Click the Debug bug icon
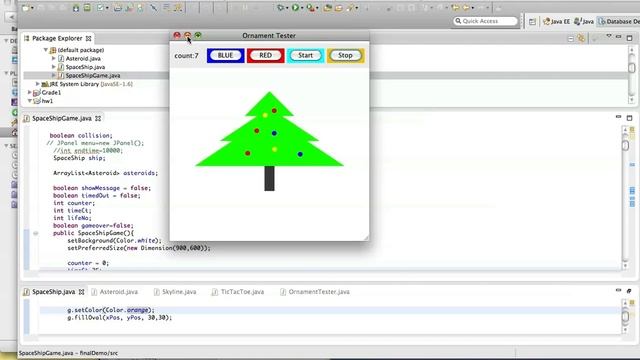640x360 pixels. point(280,7)
